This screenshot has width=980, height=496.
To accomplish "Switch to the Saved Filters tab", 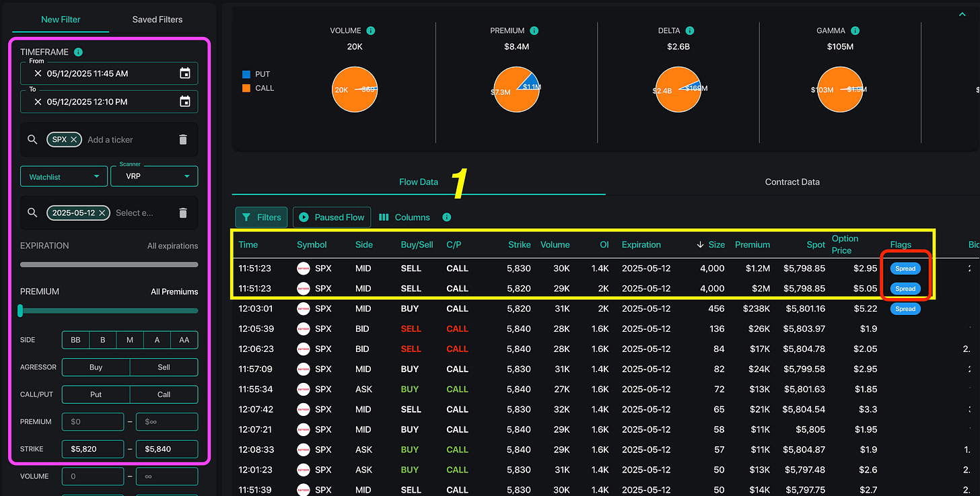I will 157,20.
